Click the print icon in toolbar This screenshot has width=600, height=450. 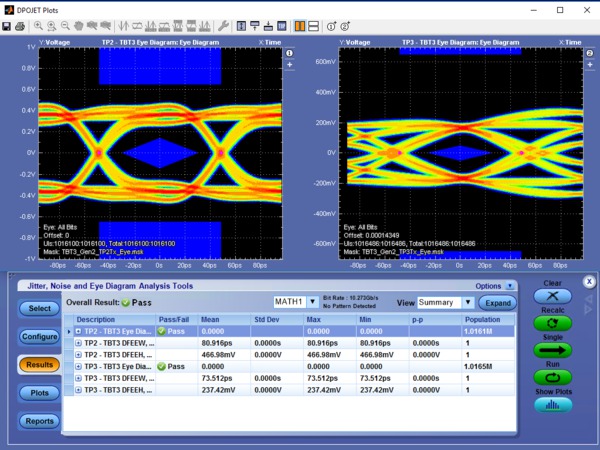pos(20,25)
